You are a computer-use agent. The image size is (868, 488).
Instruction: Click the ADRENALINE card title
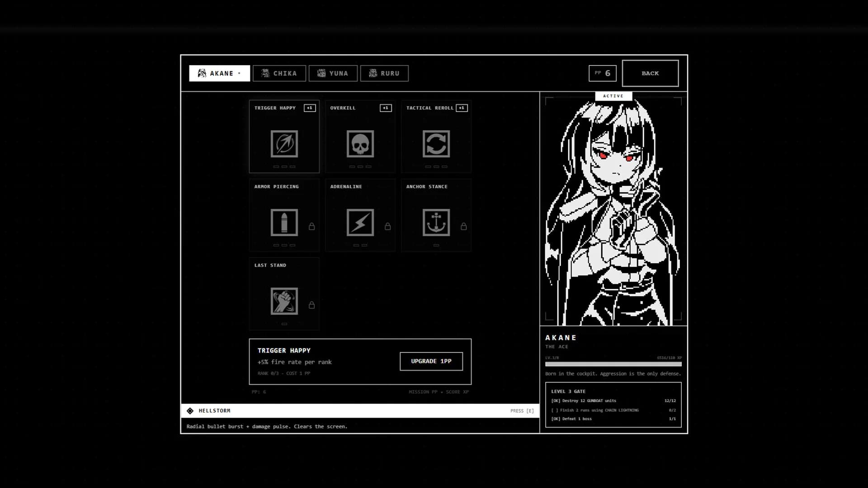pos(346,187)
